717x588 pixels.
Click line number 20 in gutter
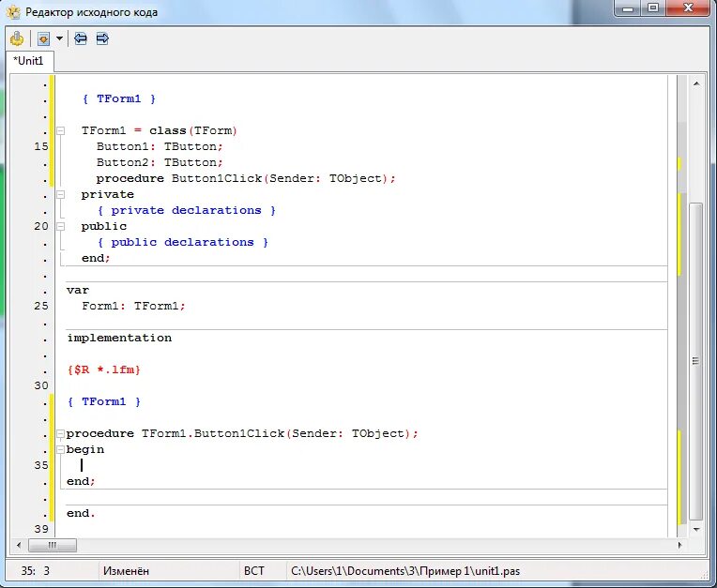point(41,227)
